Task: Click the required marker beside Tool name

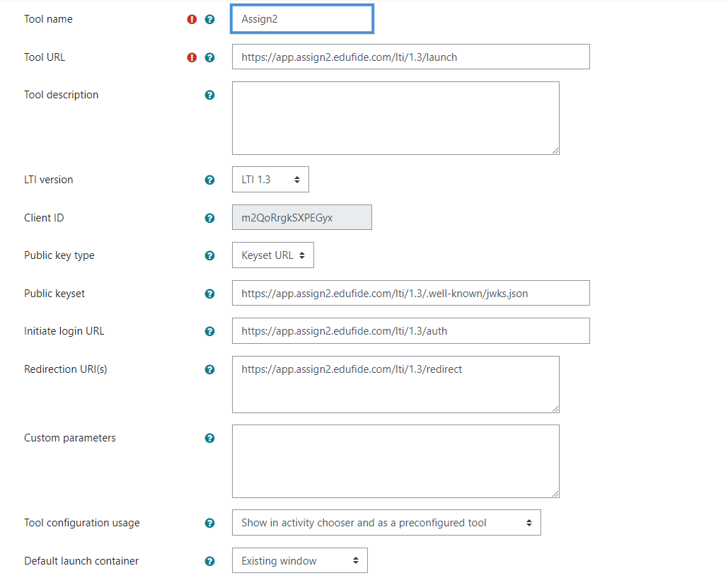Action: [x=191, y=19]
